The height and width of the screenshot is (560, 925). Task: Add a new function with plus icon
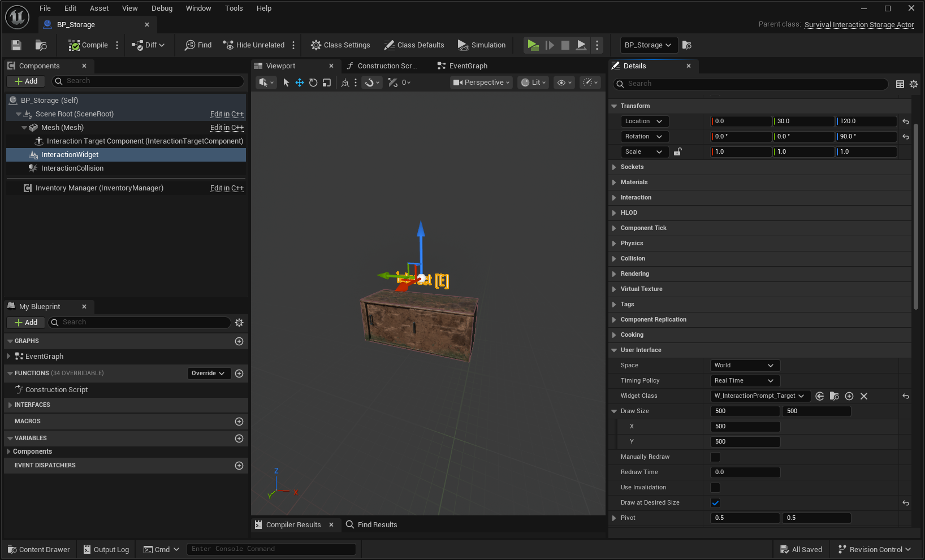[x=239, y=374]
